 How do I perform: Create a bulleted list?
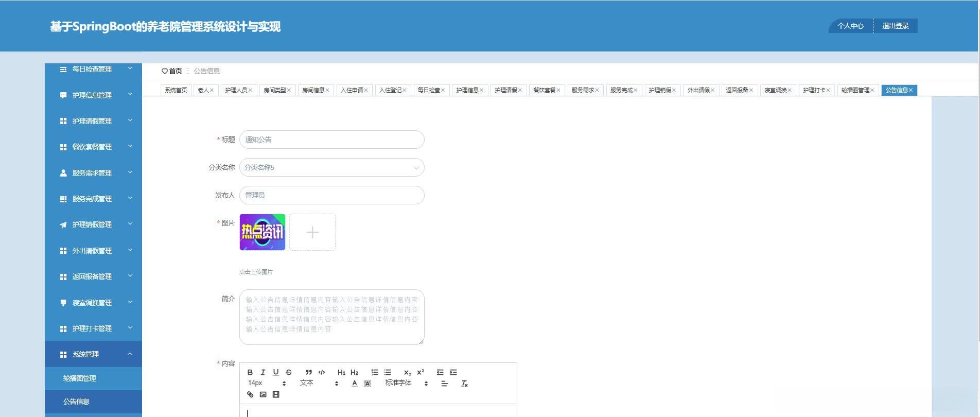click(x=388, y=372)
